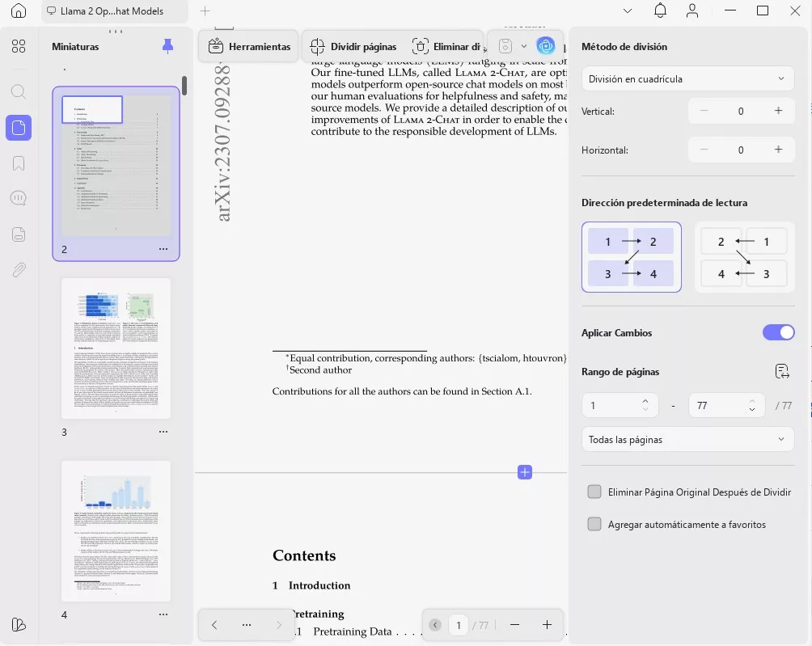Click the end page field showing 77

[726, 405]
